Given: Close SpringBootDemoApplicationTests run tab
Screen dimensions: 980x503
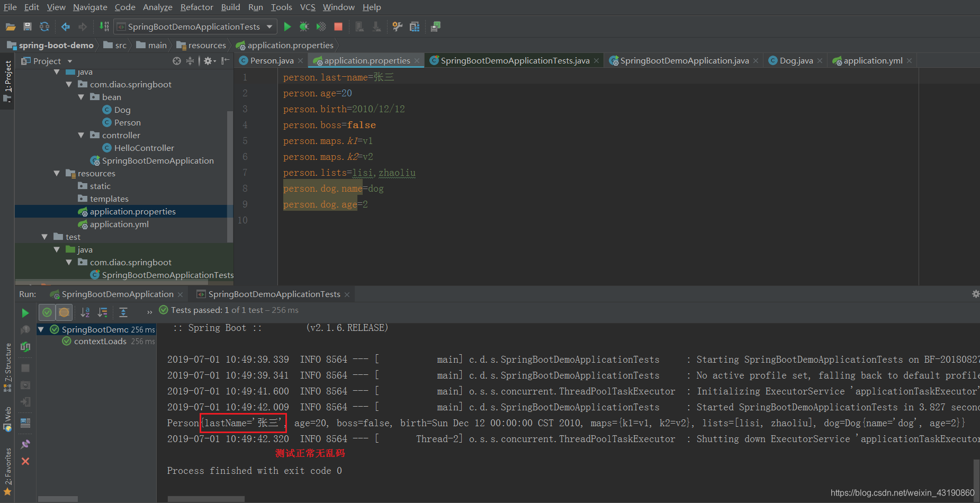Looking at the screenshot, I should tap(347, 294).
